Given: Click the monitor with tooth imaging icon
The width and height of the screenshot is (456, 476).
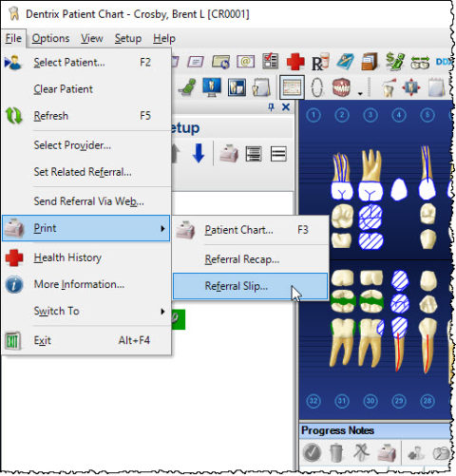Looking at the screenshot, I should (x=212, y=87).
